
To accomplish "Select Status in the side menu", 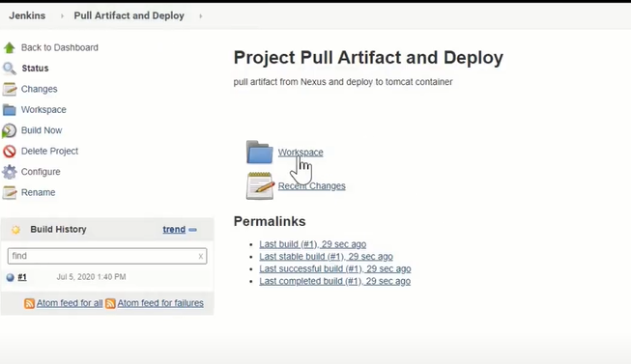I will [x=35, y=69].
